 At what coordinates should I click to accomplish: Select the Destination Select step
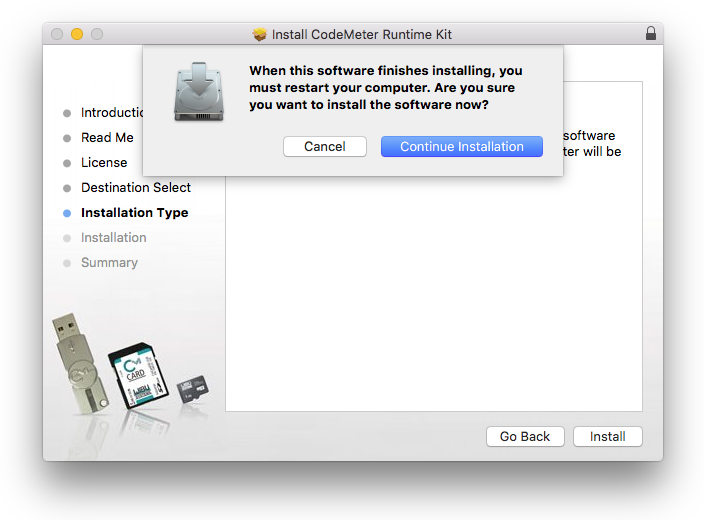(x=136, y=187)
